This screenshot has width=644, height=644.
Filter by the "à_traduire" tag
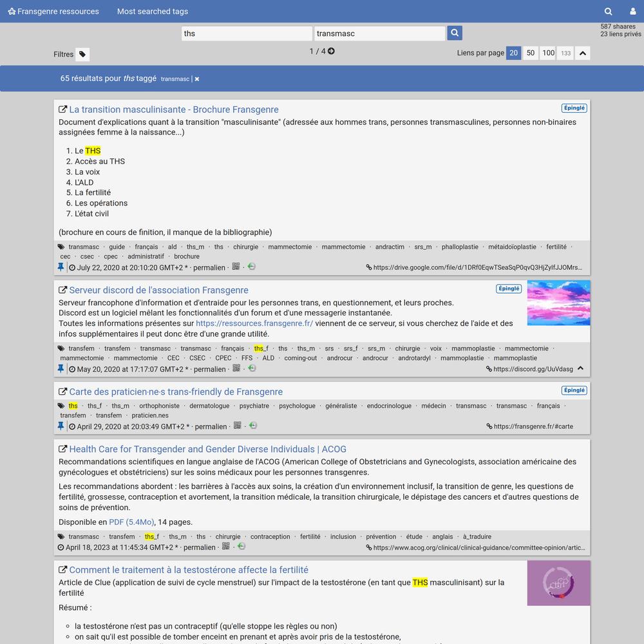477,537
